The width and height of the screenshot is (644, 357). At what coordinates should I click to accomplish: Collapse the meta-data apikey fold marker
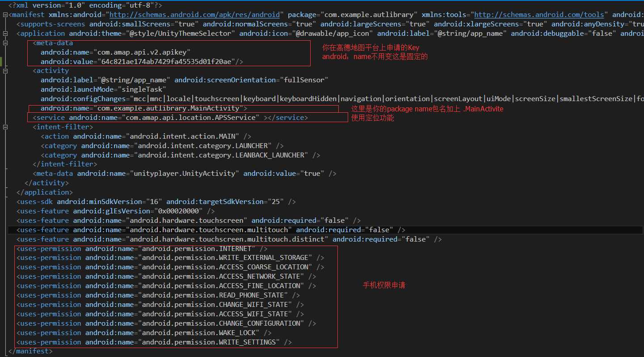point(5,43)
